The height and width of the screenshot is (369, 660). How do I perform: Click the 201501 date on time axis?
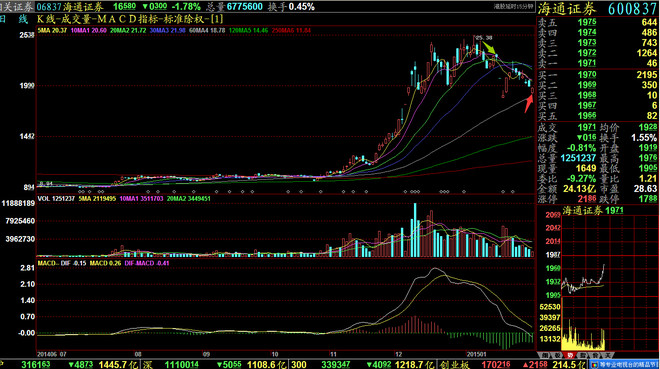click(476, 355)
